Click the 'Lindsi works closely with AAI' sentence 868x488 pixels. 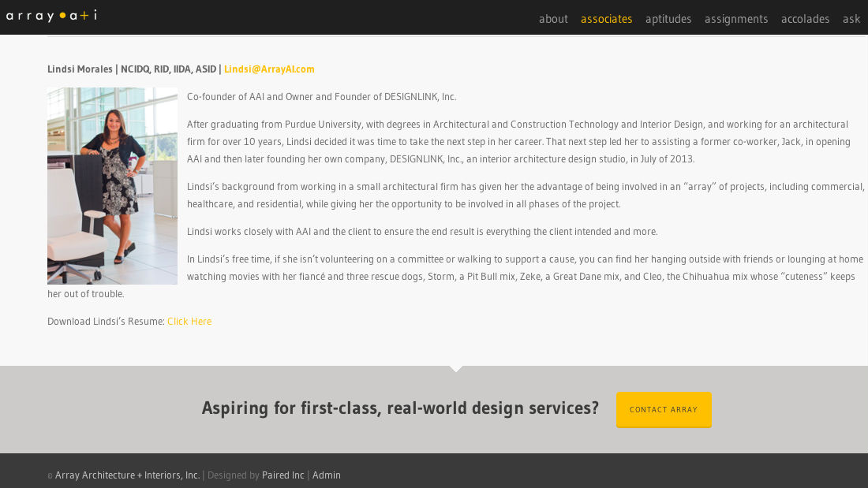click(x=422, y=232)
